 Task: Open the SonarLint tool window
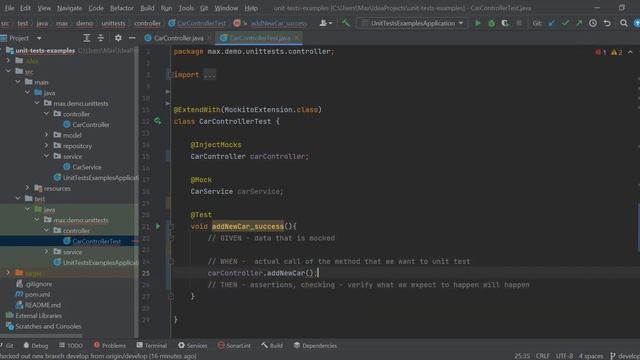[x=234, y=345]
